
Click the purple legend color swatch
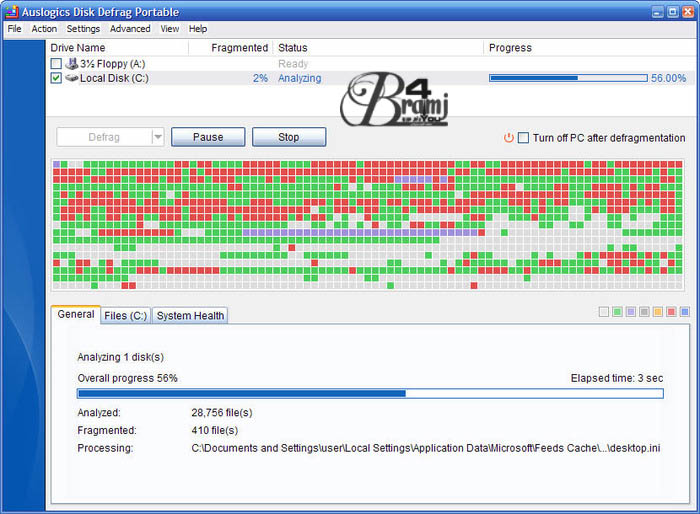point(630,312)
